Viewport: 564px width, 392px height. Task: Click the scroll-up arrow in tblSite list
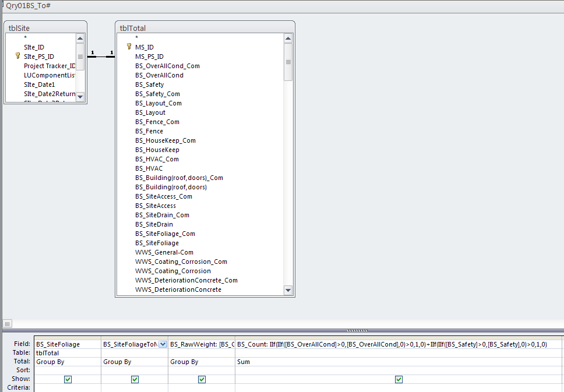click(80, 38)
